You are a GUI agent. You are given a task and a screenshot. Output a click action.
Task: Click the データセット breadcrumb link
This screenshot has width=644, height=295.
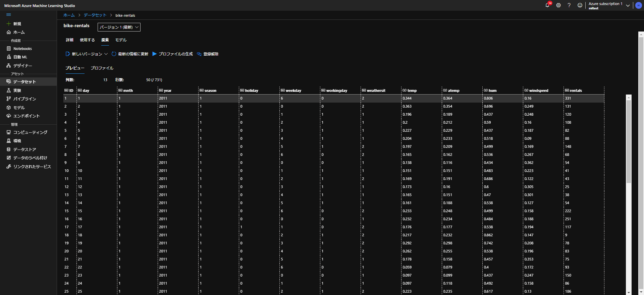95,15
